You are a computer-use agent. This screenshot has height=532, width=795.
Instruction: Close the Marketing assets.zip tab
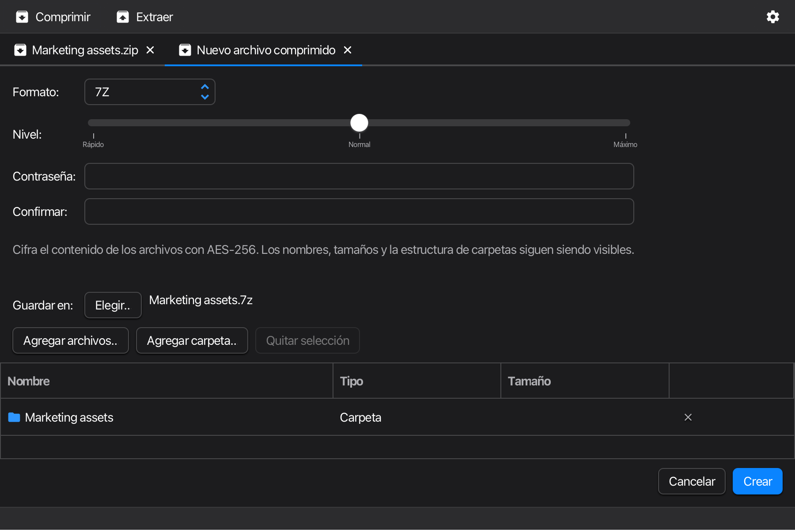pyautogui.click(x=150, y=50)
